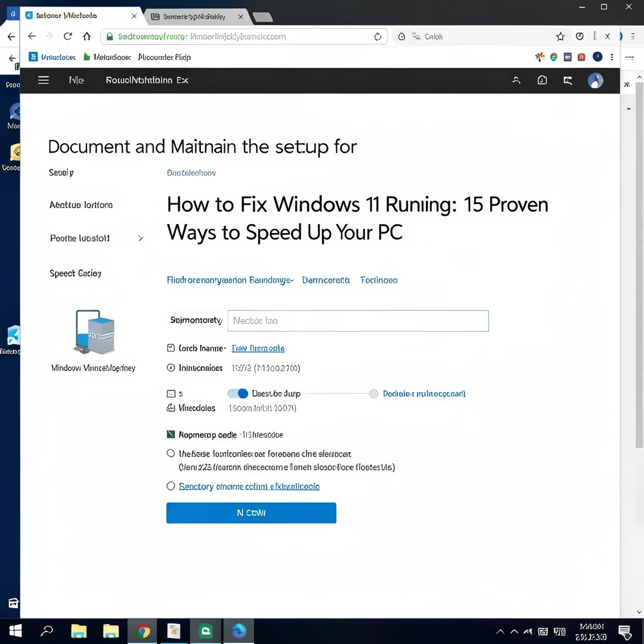The image size is (644, 644).
Task: Open Adettue lortions sidebar item
Action: (81, 205)
